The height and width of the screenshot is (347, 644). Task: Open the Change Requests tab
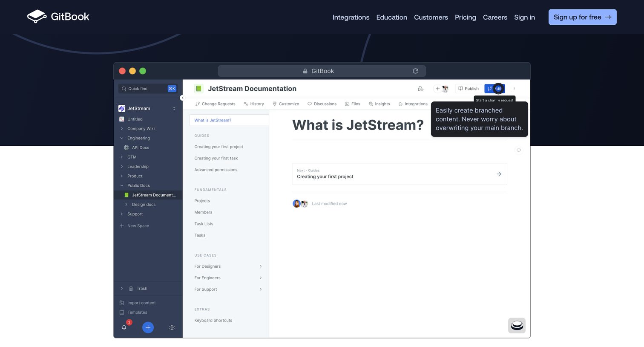(215, 104)
